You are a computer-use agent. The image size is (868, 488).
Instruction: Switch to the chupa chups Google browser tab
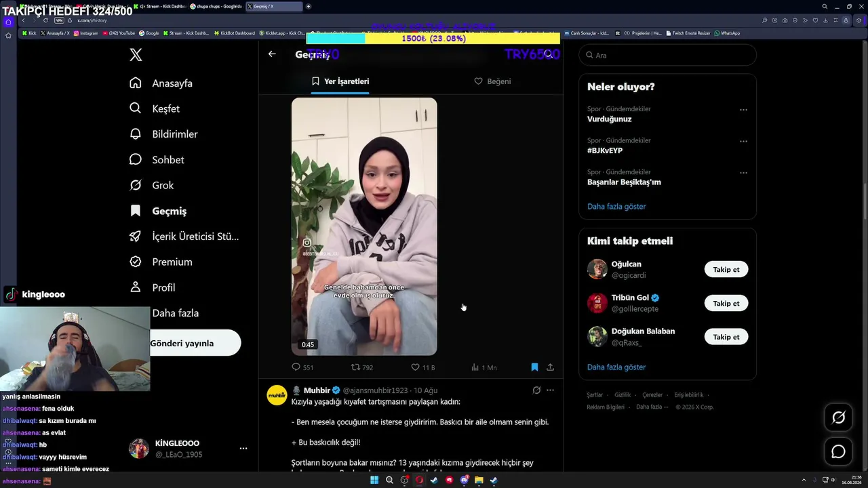[215, 6]
